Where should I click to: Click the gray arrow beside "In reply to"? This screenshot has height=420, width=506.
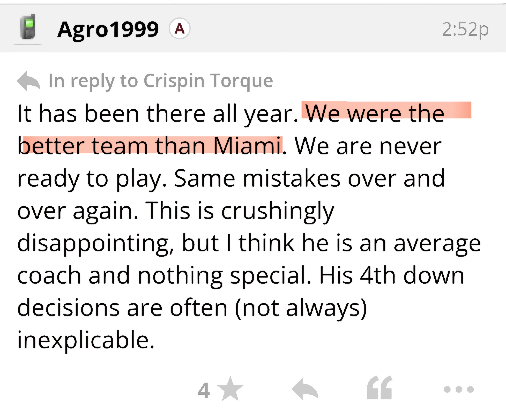coord(28,81)
